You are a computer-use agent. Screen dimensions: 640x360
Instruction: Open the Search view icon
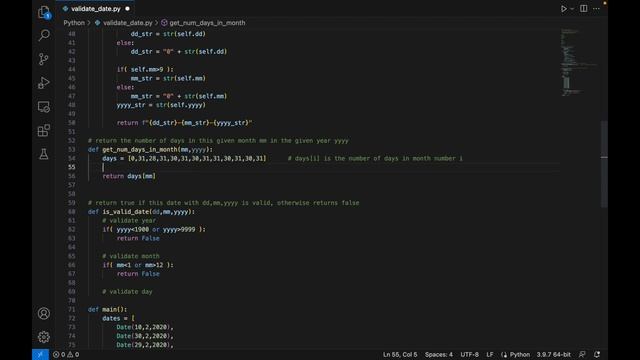click(x=44, y=35)
